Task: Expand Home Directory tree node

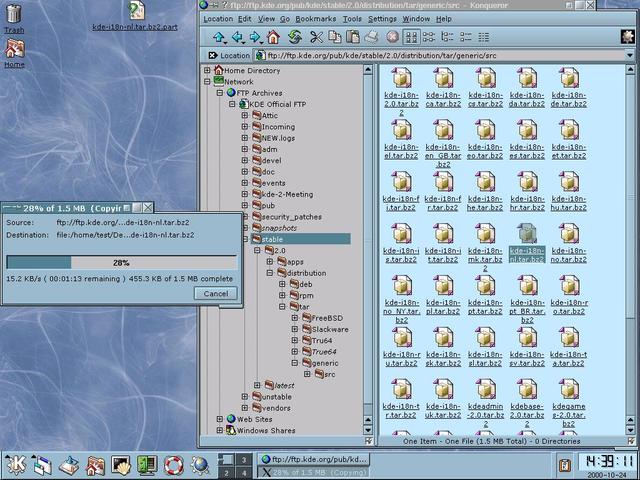Action: (207, 70)
